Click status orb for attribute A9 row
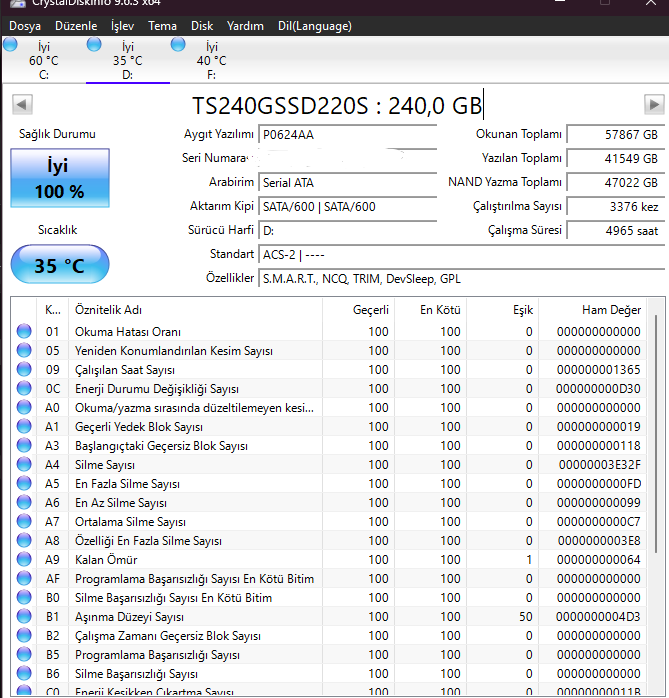This screenshot has width=669, height=698. tap(24, 559)
